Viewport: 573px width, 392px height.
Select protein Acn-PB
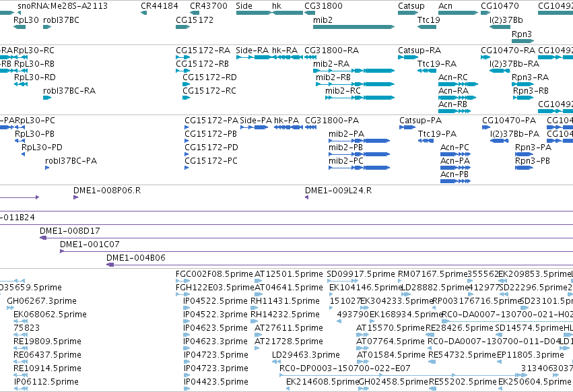(x=454, y=175)
